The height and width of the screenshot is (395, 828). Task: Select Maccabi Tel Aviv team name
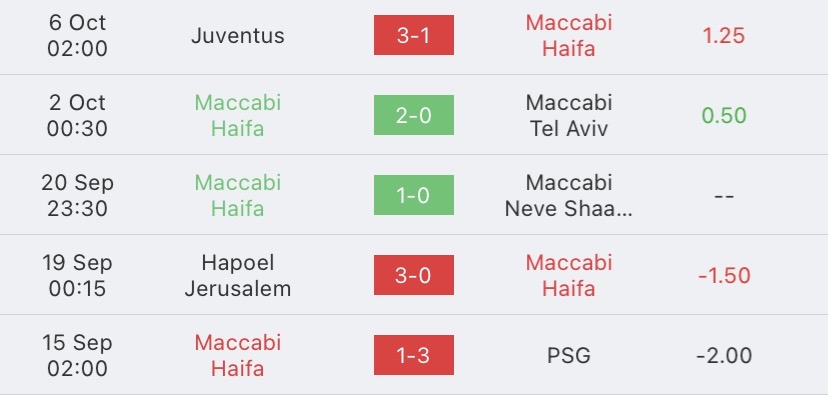pyautogui.click(x=569, y=115)
